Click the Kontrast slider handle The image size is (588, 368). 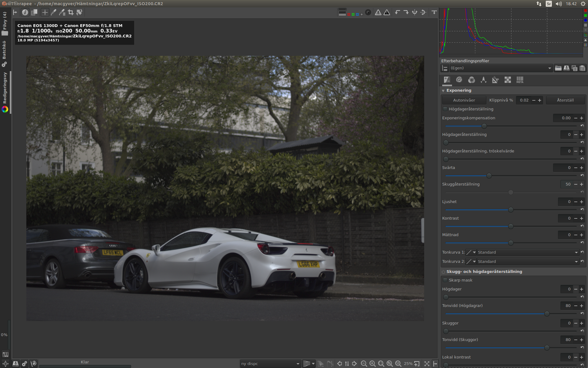(511, 226)
